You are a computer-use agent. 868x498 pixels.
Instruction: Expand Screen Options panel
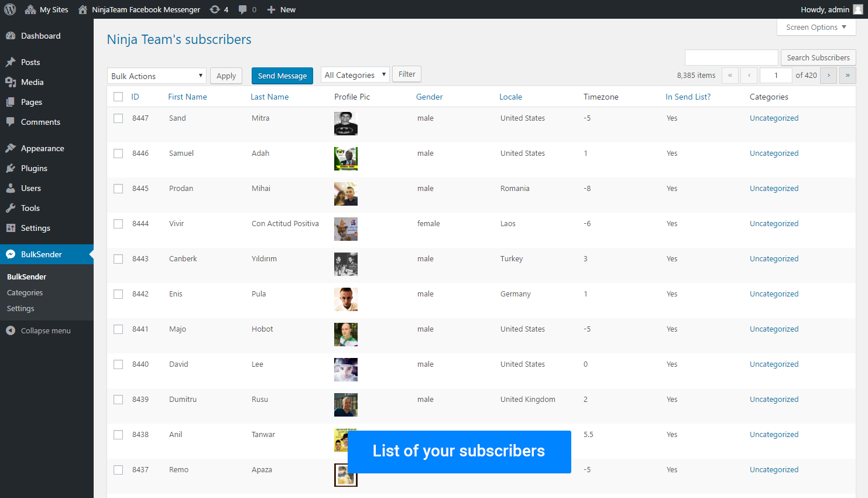816,27
